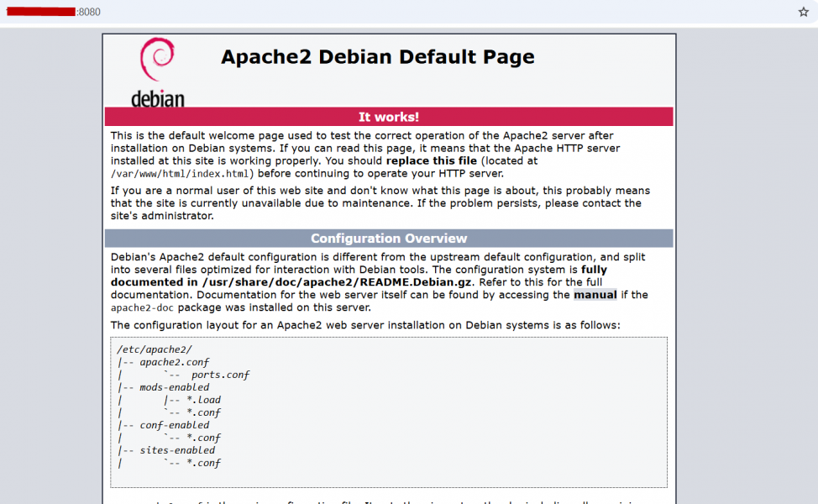Bookmark this page with the star icon

click(x=804, y=12)
